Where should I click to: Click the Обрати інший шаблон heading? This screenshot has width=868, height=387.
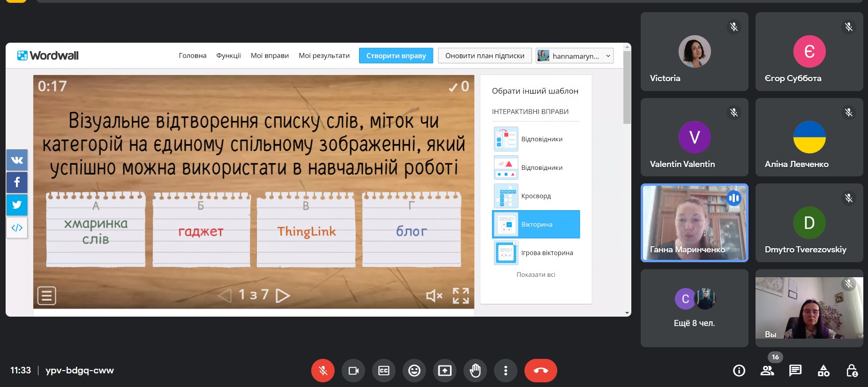[535, 91]
